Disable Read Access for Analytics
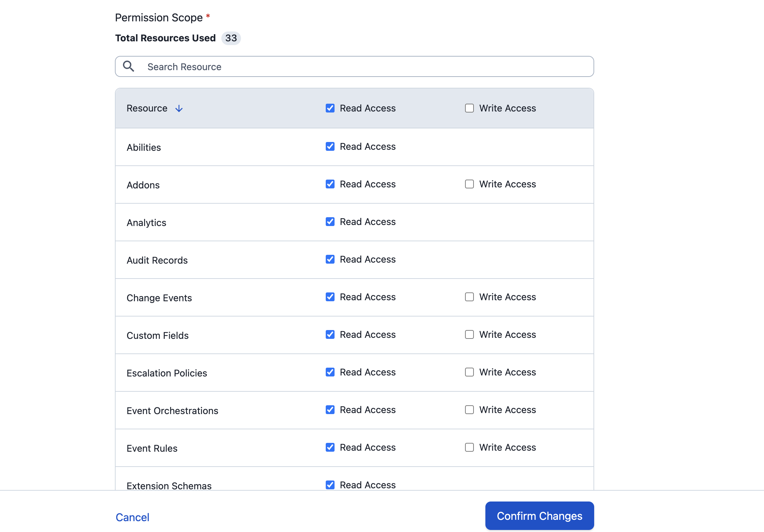 330,222
